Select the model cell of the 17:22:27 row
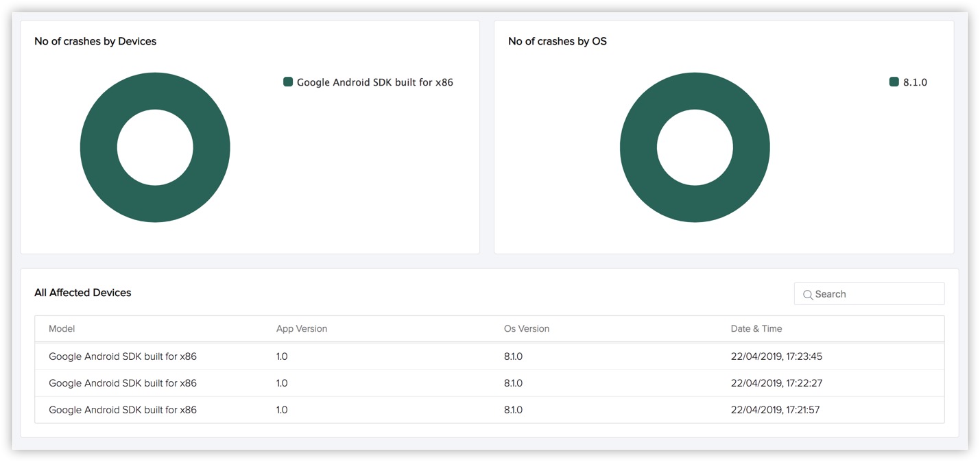Screen dimensions: 980x462 point(123,383)
